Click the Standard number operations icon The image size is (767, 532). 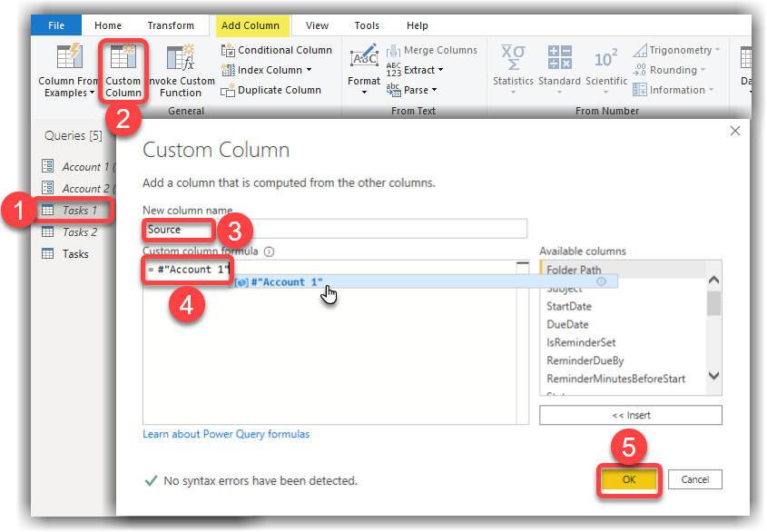tap(560, 57)
